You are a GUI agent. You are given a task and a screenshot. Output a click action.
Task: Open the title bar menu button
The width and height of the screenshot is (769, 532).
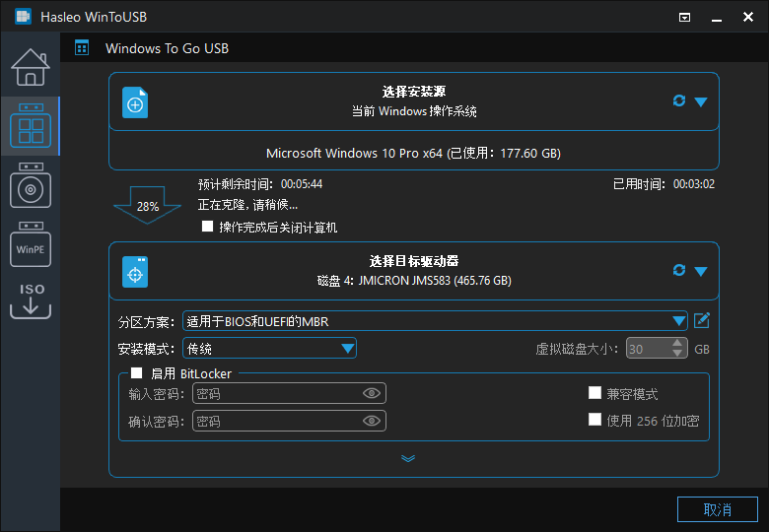pos(684,18)
